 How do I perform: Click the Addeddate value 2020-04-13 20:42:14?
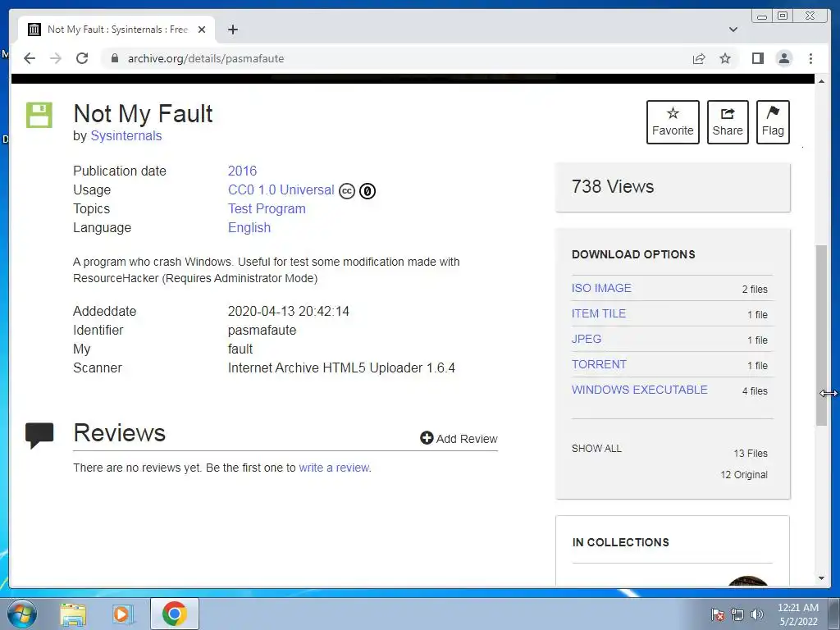[288, 311]
